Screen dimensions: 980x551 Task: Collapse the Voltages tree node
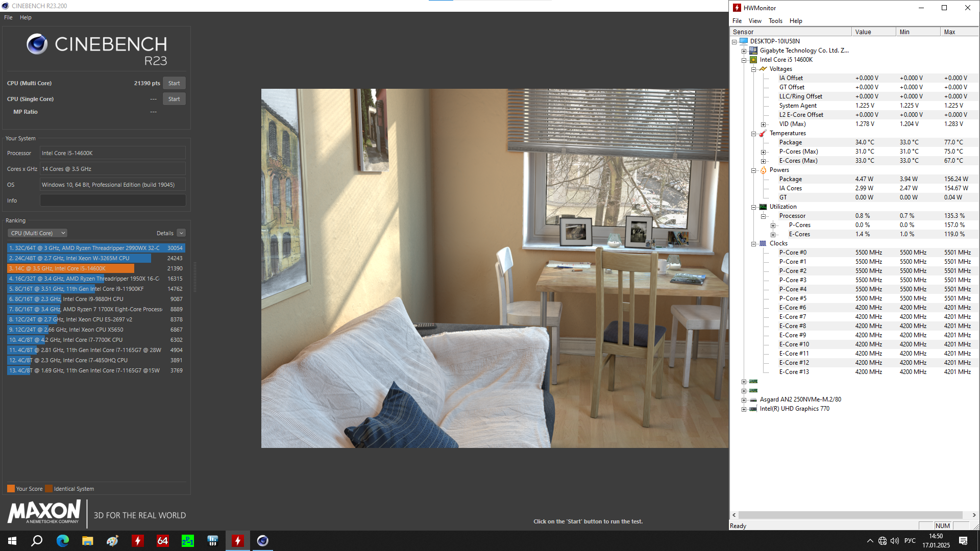coord(753,69)
